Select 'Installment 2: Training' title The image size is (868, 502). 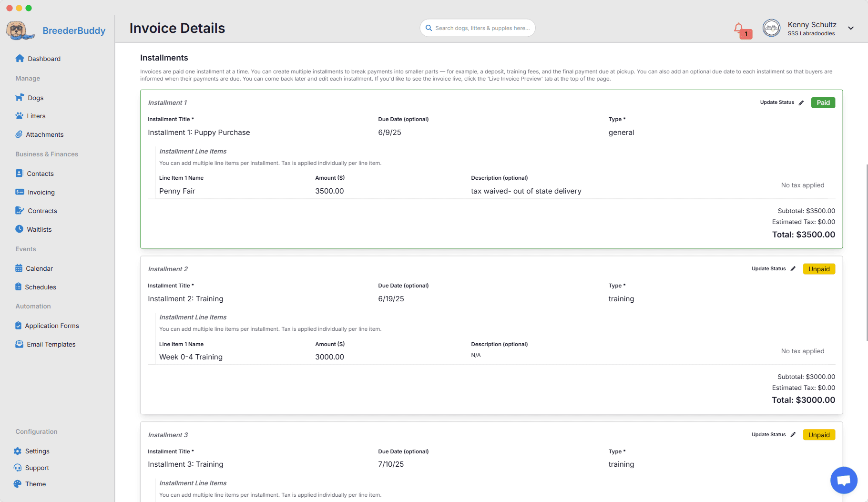[x=185, y=299]
